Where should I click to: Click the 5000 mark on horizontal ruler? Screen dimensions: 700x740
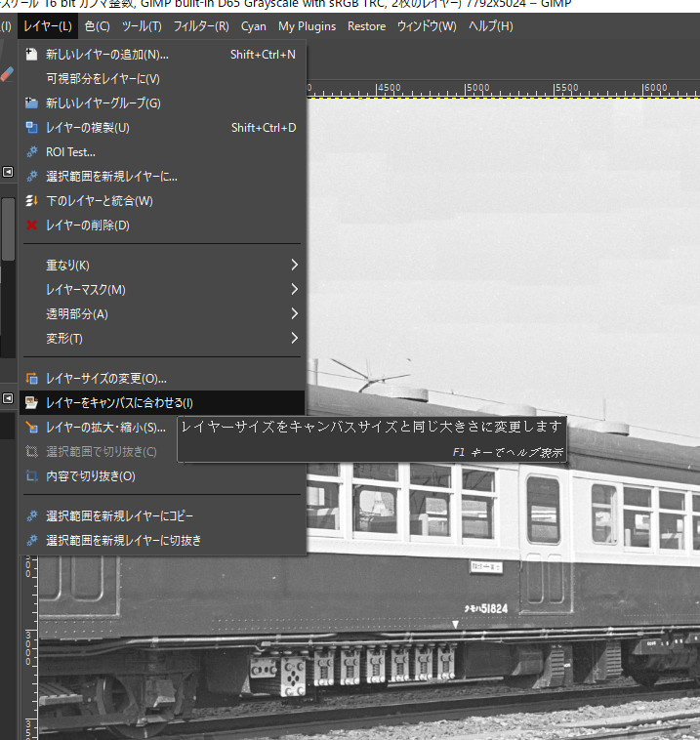[477, 88]
